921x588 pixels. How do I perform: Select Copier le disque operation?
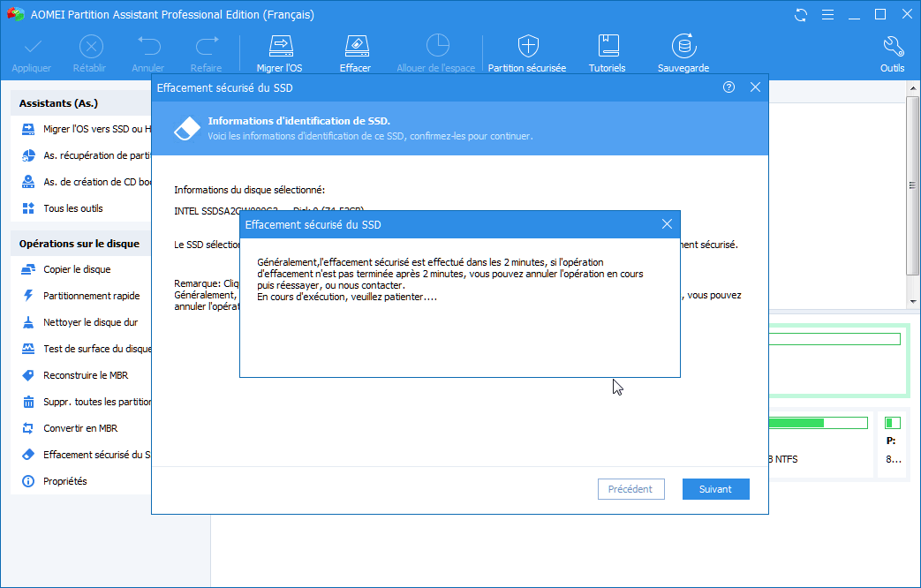(x=65, y=269)
